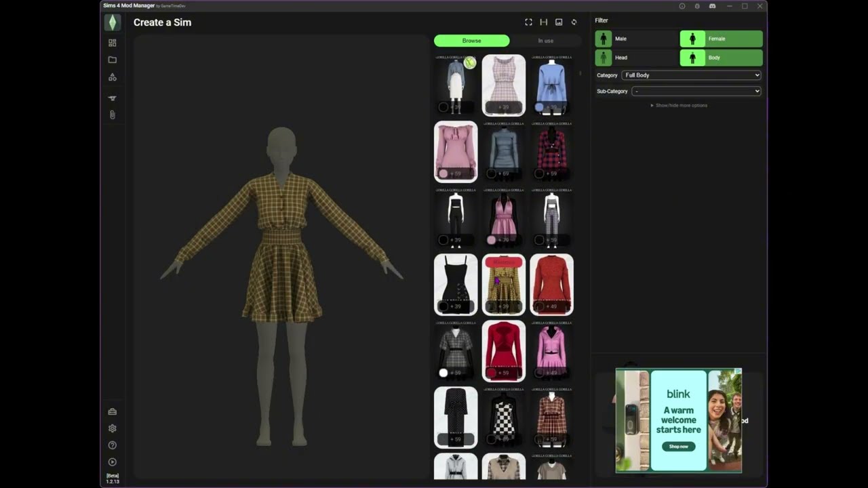Enable the Head filter
Image resolution: width=868 pixels, height=488 pixels.
[x=637, y=58]
